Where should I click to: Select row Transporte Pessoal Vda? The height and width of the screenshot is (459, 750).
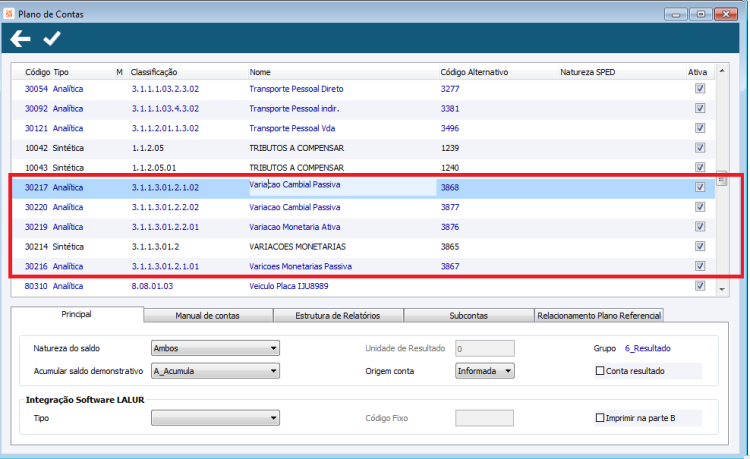coord(363,128)
